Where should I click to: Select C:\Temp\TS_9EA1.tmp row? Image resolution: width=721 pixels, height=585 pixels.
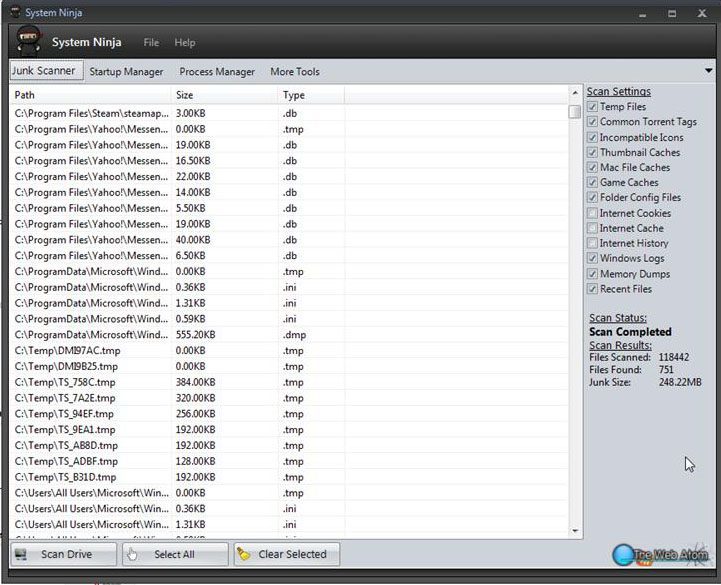pos(289,430)
